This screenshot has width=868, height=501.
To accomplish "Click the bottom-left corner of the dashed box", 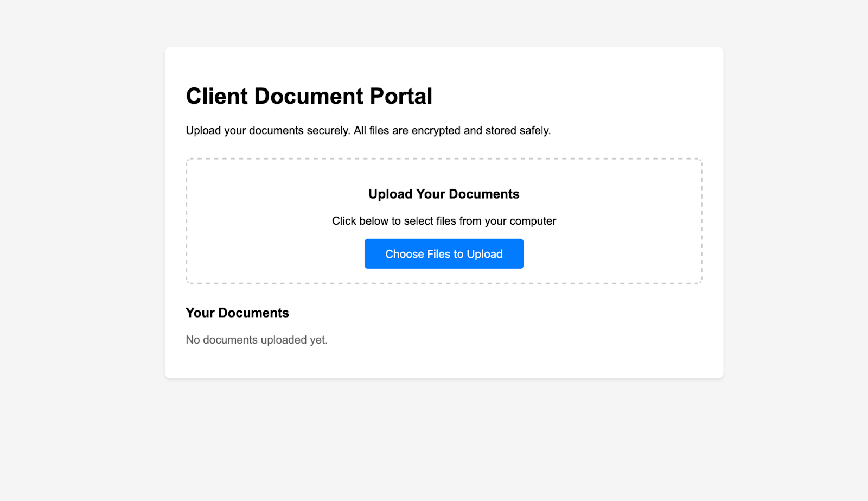I will (187, 282).
